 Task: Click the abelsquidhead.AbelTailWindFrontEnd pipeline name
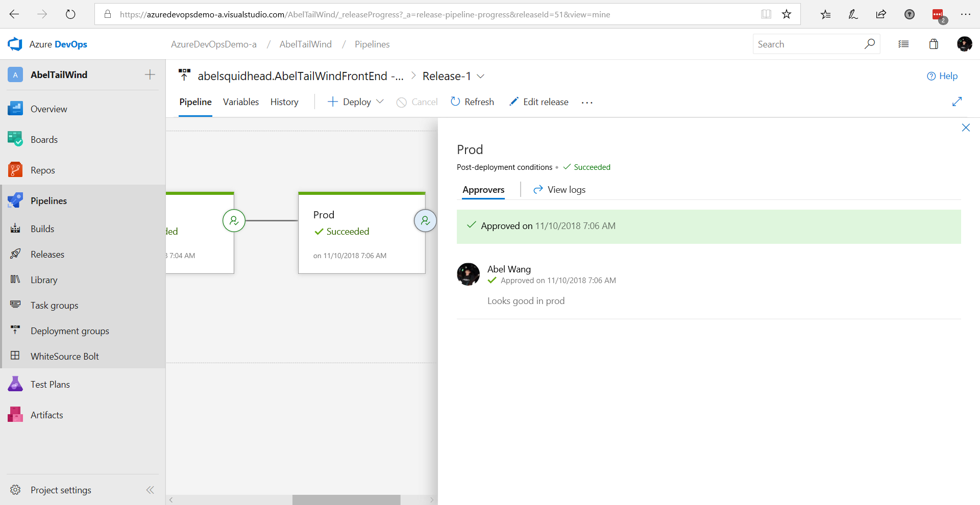(x=301, y=76)
